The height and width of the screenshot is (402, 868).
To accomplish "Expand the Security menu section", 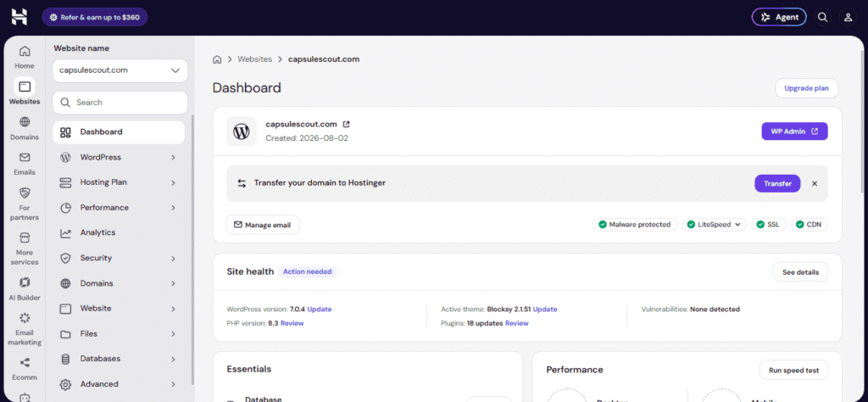I will coord(119,258).
